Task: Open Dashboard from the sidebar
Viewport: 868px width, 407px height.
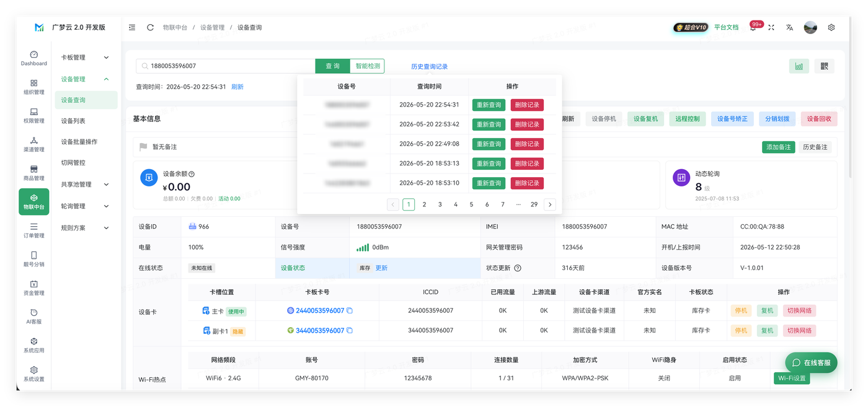Action: click(x=34, y=58)
